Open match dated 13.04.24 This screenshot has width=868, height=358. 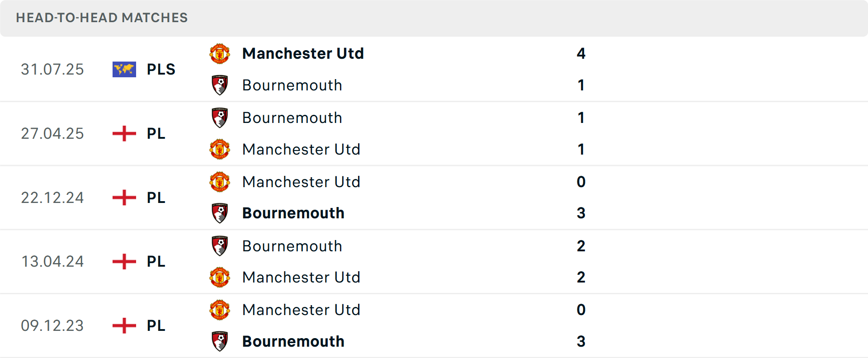(52, 261)
